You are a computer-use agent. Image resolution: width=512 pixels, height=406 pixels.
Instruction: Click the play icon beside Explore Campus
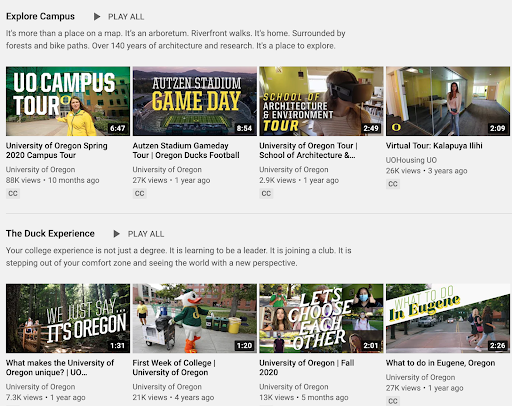(97, 16)
